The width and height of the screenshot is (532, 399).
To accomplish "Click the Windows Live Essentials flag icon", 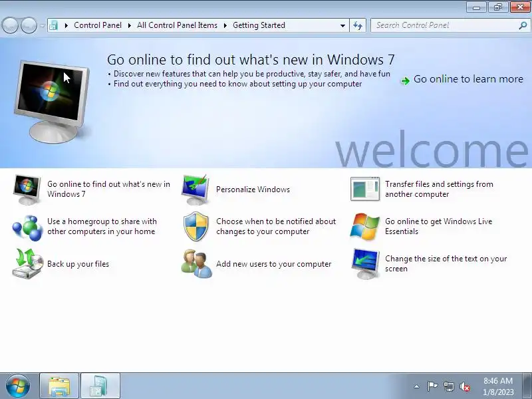I will coord(364,227).
